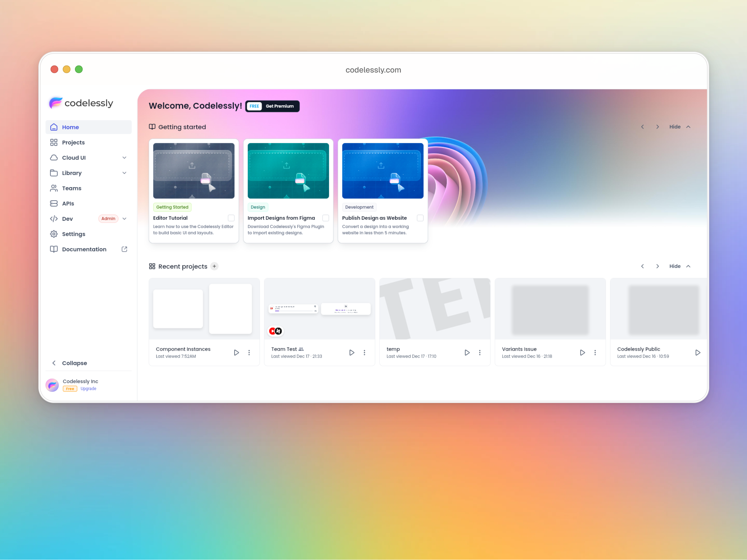Image resolution: width=747 pixels, height=560 pixels.
Task: Play the Team Test project
Action: coord(352,353)
